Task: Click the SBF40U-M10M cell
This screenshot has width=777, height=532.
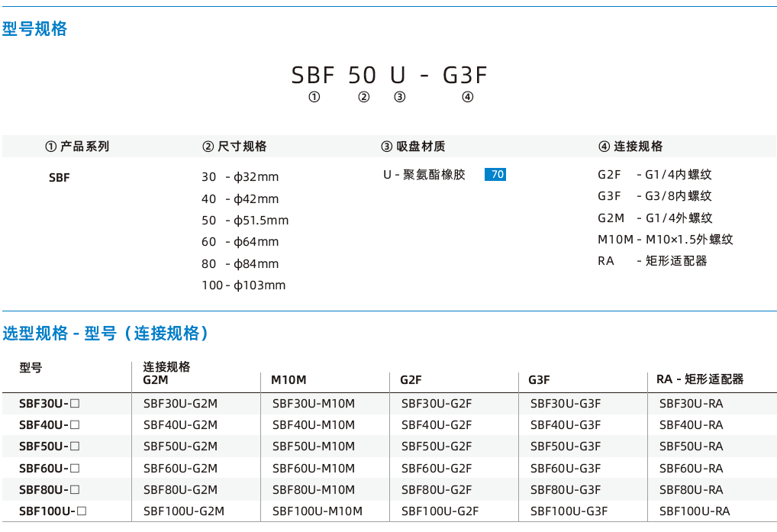Action: click(x=314, y=425)
